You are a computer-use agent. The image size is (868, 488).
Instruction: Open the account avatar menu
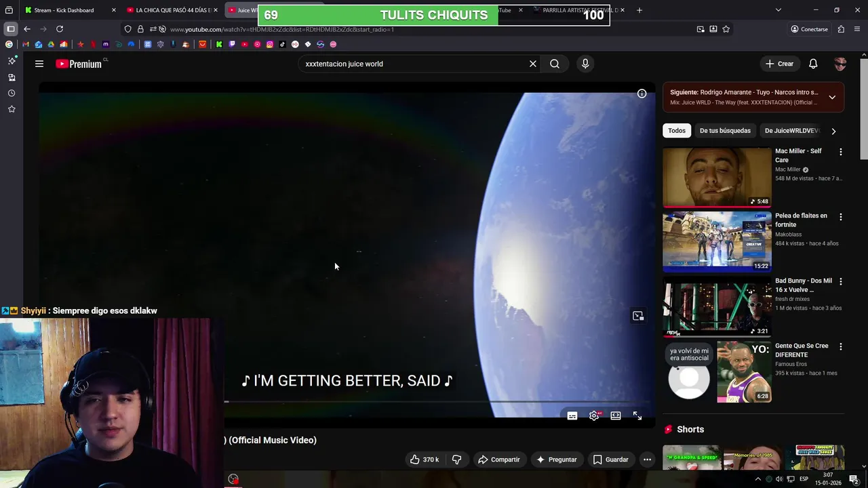[840, 64]
